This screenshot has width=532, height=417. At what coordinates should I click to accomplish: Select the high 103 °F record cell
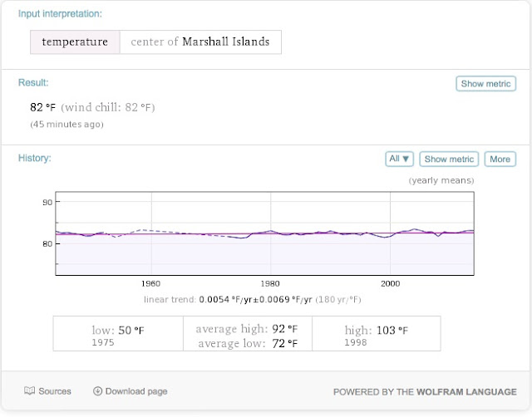tap(376, 334)
